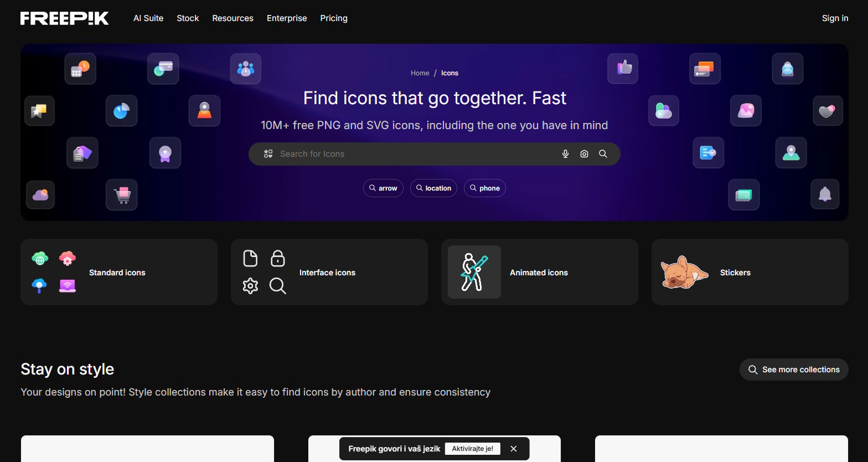Open the Pricing page

334,18
